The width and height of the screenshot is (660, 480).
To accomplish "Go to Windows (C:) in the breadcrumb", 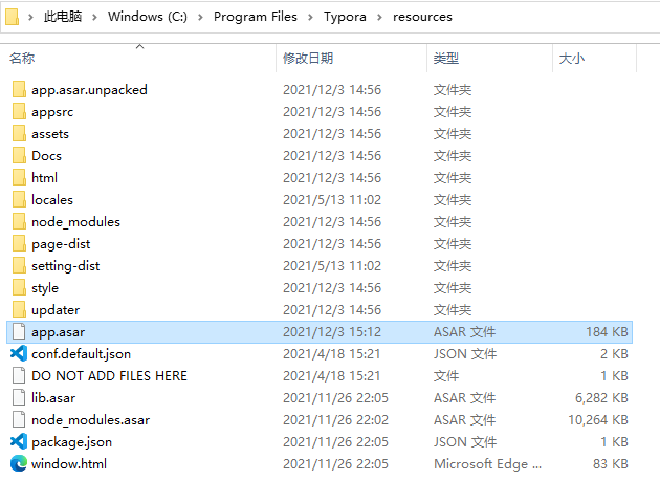I will click(x=147, y=16).
